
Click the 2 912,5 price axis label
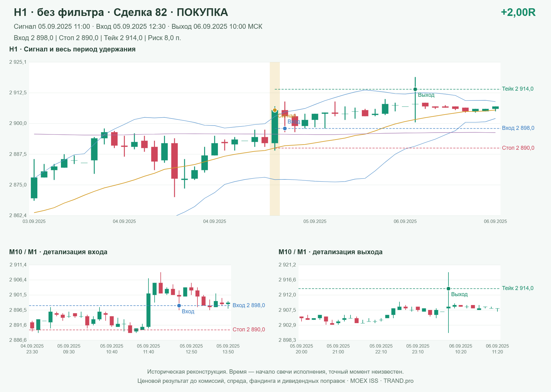(18, 92)
